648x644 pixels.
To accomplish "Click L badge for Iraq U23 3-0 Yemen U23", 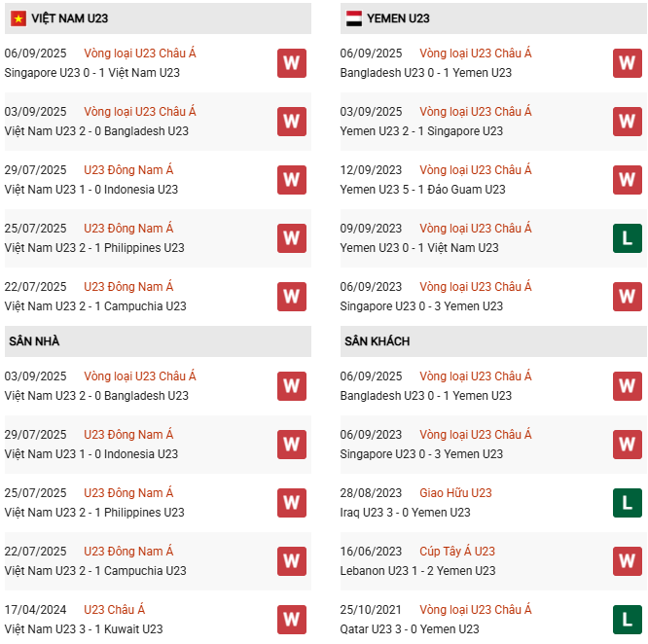I will [627, 503].
